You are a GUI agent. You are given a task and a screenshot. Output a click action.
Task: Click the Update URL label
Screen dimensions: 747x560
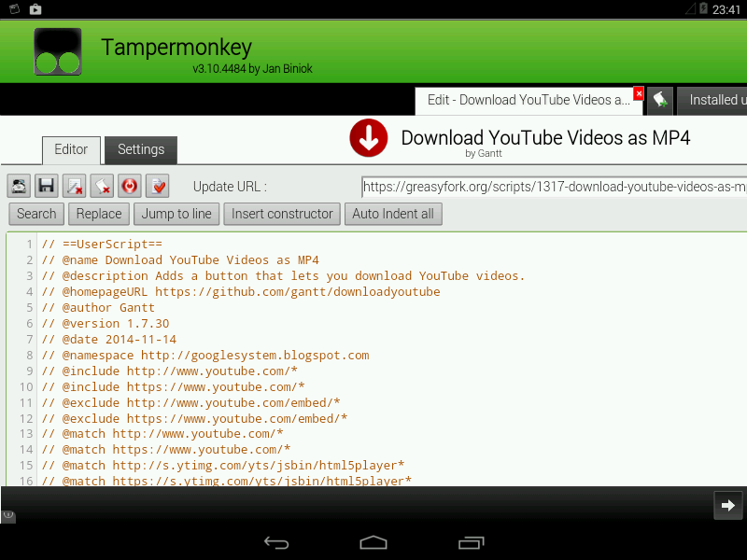pyautogui.click(x=230, y=187)
